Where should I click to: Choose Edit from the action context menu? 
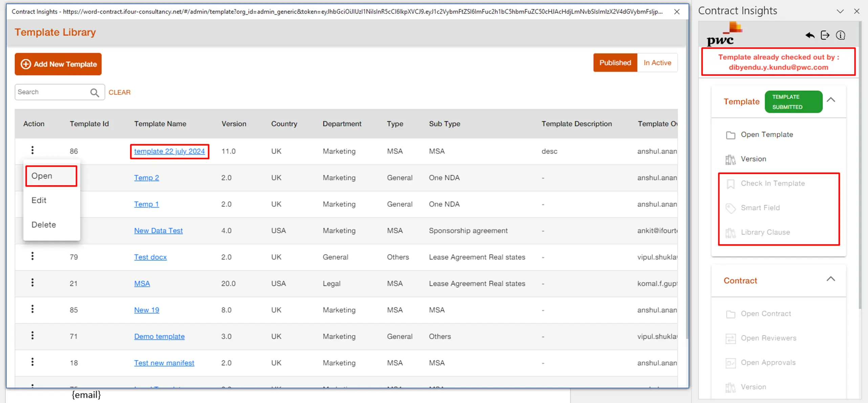51,200
